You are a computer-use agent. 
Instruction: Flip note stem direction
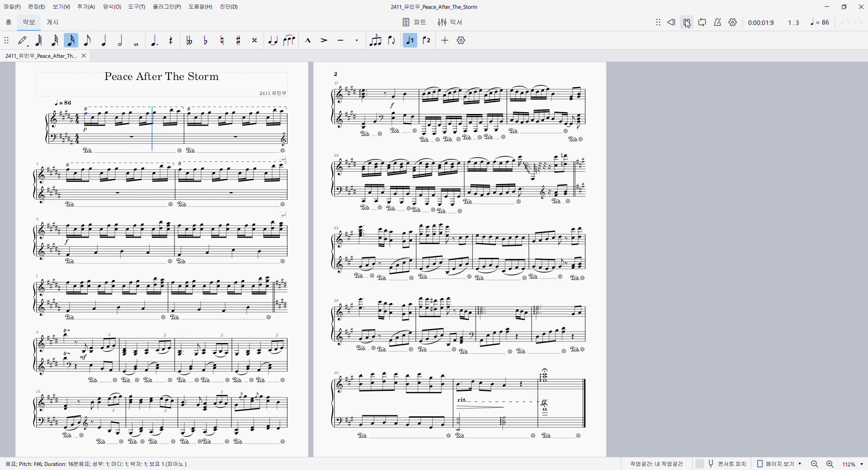point(392,41)
